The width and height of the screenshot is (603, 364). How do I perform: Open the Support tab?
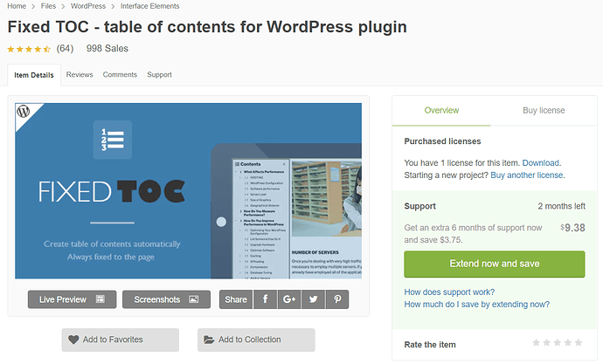(159, 74)
